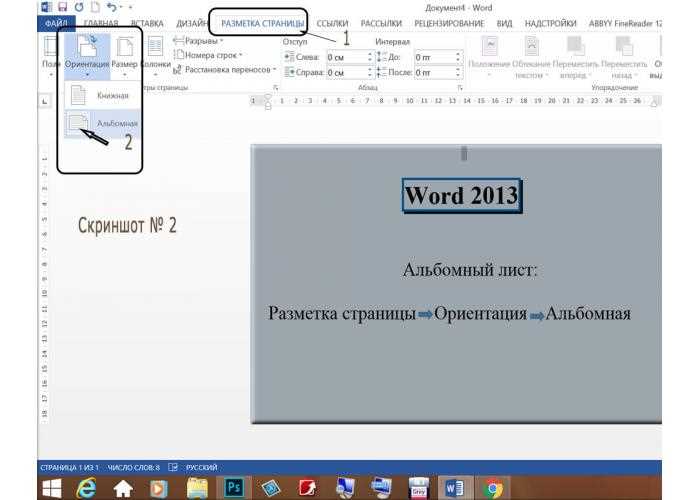Click Переместить вперед bring forward
700x500 pixels.
(575, 57)
